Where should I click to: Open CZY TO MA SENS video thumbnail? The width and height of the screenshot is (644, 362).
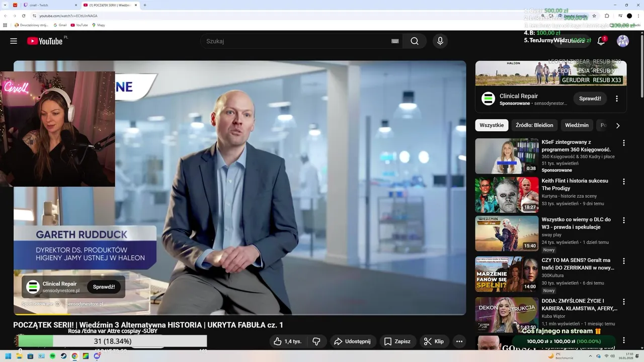(507, 274)
